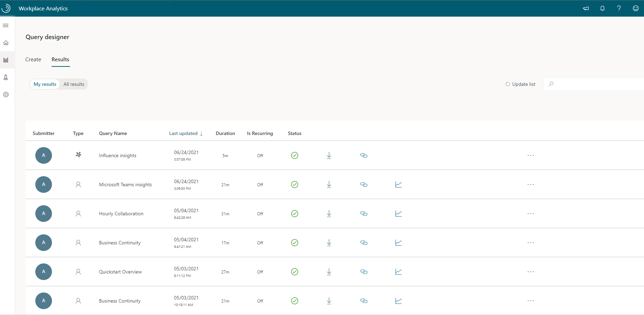This screenshot has width=644, height=315.
Task: Select the Results tab
Action: tap(60, 59)
